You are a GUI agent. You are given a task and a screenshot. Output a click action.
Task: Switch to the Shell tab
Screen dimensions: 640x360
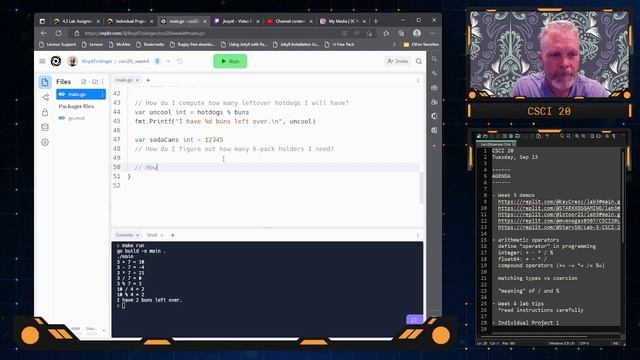[x=152, y=235]
